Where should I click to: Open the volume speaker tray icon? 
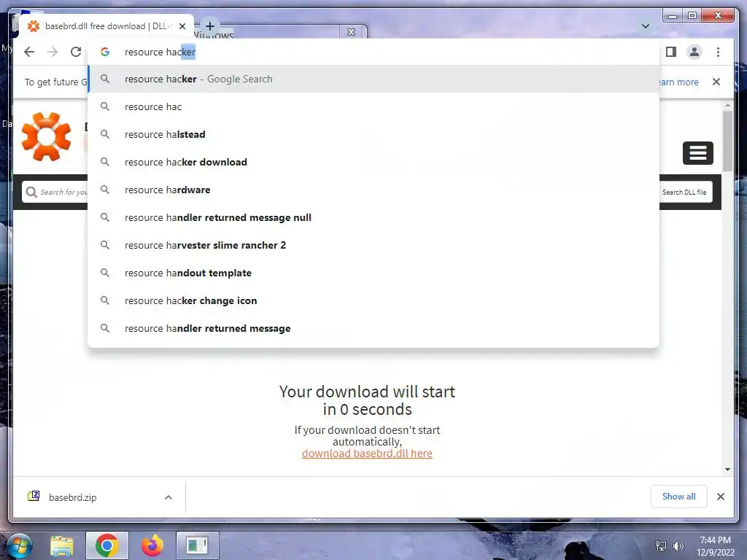point(678,546)
